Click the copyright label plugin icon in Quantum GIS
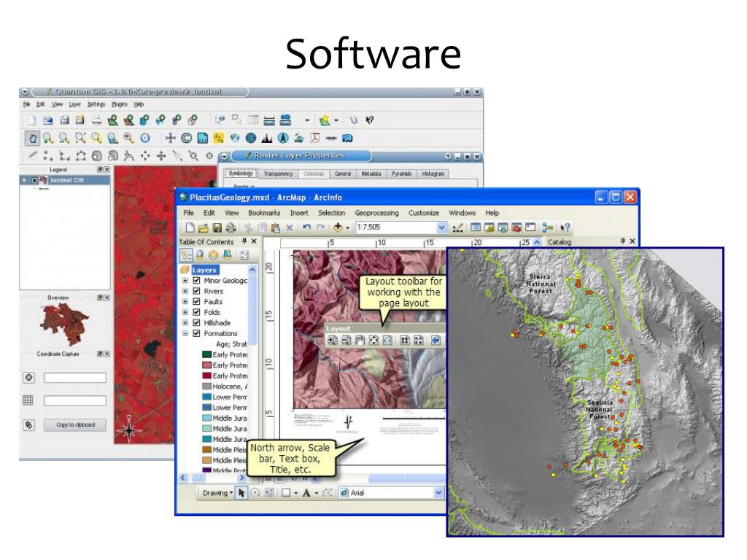Viewport: 747px width, 560px height. click(186, 138)
